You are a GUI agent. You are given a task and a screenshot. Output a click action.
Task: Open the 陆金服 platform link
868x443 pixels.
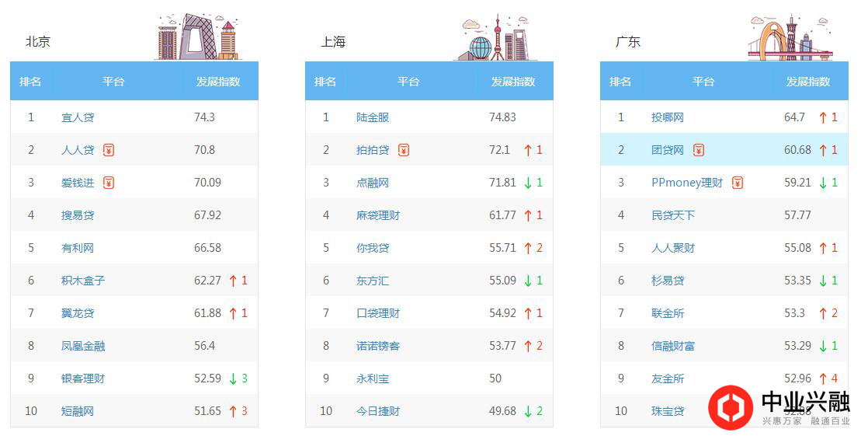pyautogui.click(x=373, y=117)
